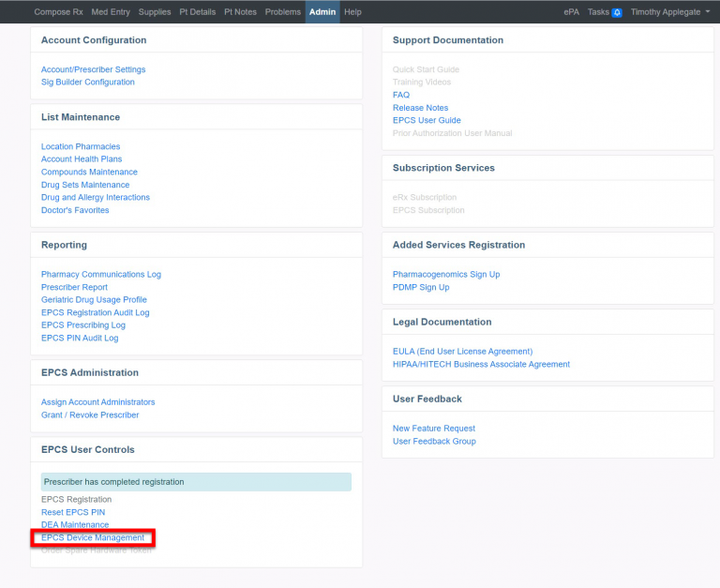
Task: Click the EPCS Registration text
Action: click(x=76, y=499)
